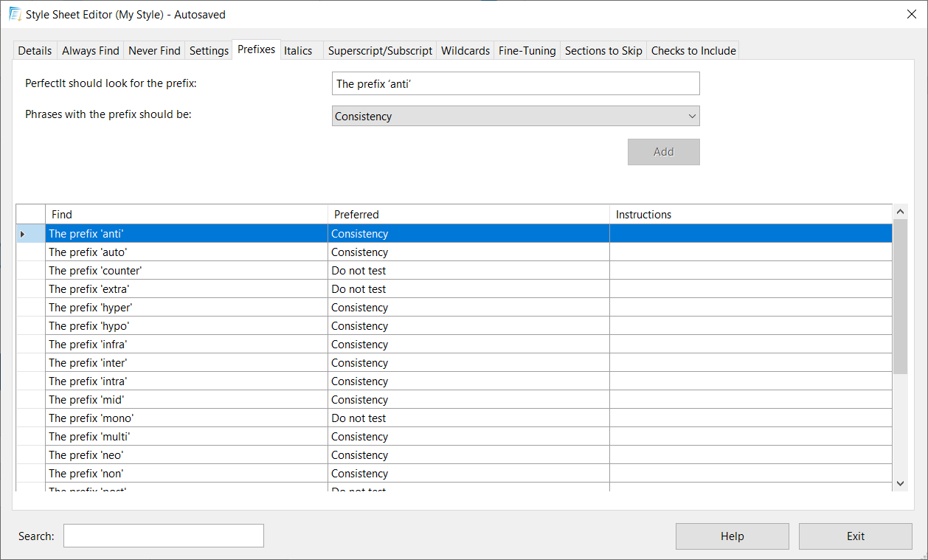Viewport: 928px width, 560px height.
Task: Select the row The prefix 'non'
Action: (x=454, y=474)
